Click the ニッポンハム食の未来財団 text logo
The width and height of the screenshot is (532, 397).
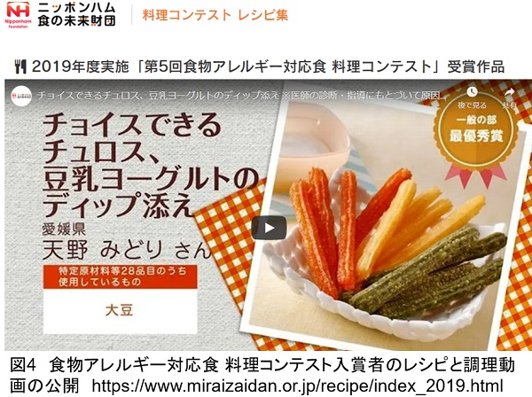pyautogui.click(x=76, y=14)
